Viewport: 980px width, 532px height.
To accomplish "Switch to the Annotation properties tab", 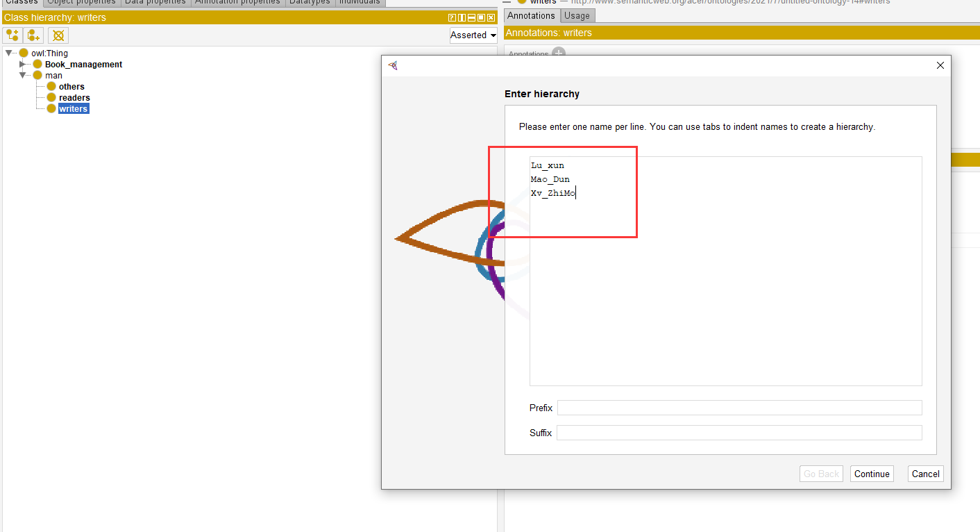I will (237, 3).
